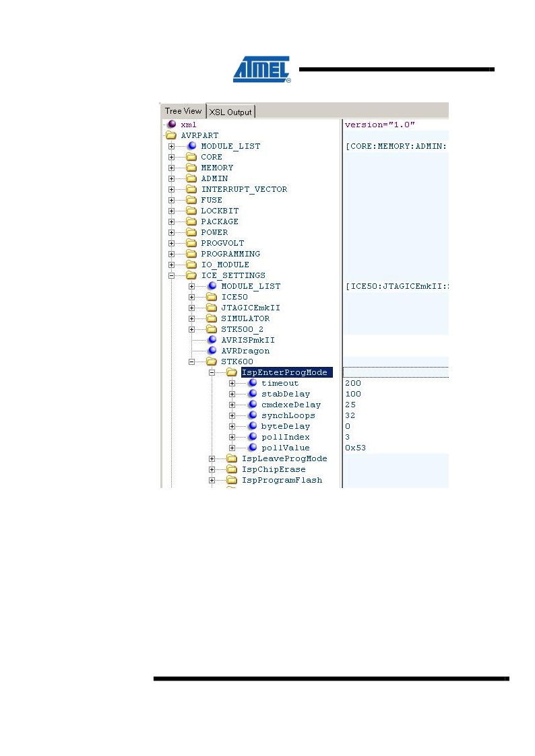Expand the IspLeaveProgMode node
The width and height of the screenshot is (535, 756).
212,459
